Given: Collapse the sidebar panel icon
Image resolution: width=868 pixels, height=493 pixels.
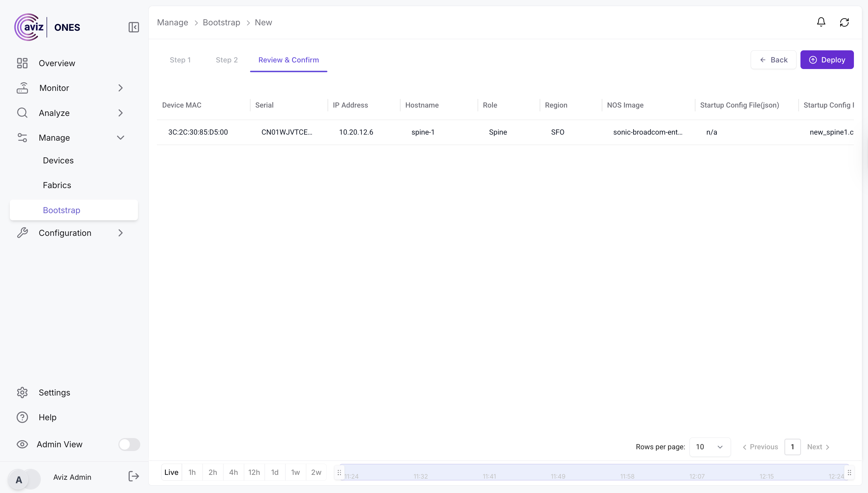Looking at the screenshot, I should (x=134, y=27).
